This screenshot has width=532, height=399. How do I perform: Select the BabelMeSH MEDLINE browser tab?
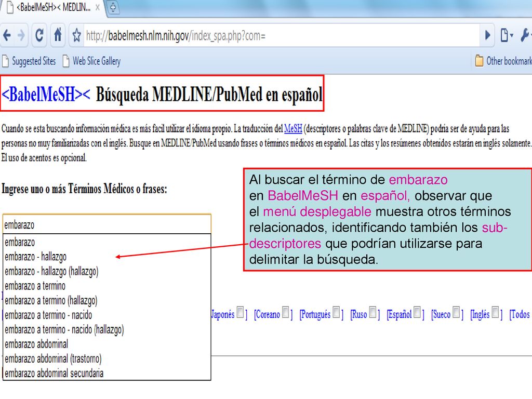(52, 7)
